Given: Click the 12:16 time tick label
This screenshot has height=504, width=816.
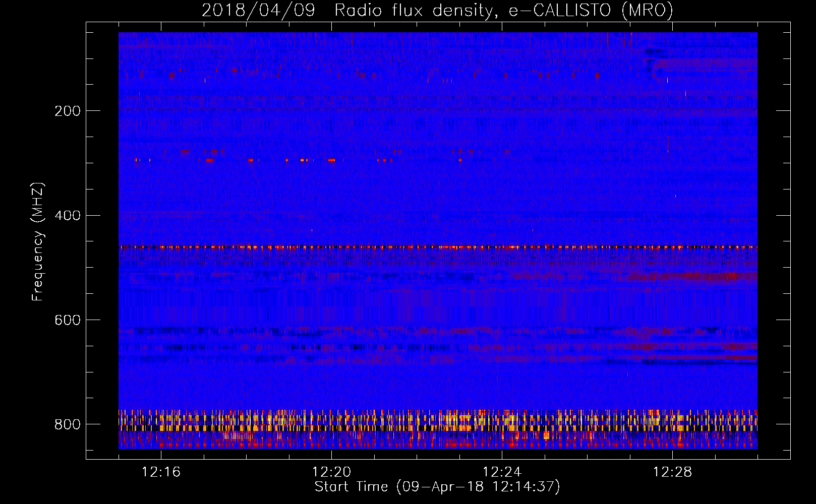Looking at the screenshot, I should pos(161,472).
